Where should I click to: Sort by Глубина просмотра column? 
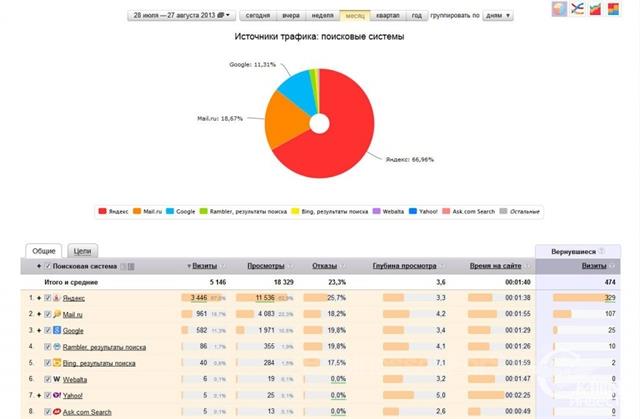pyautogui.click(x=404, y=266)
